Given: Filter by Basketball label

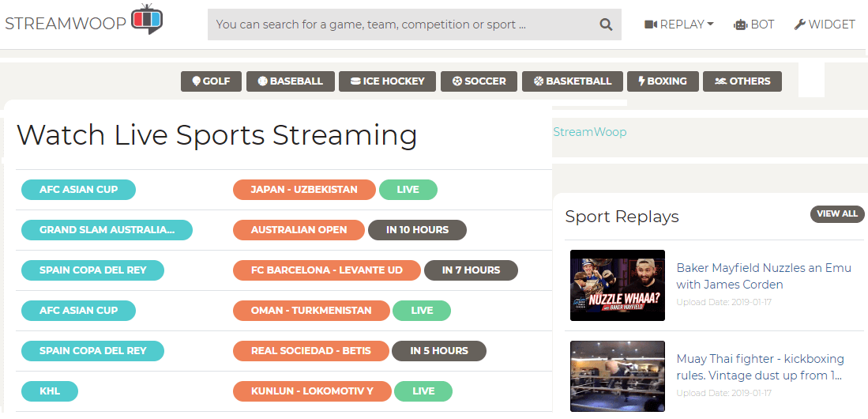Looking at the screenshot, I should 579,81.
